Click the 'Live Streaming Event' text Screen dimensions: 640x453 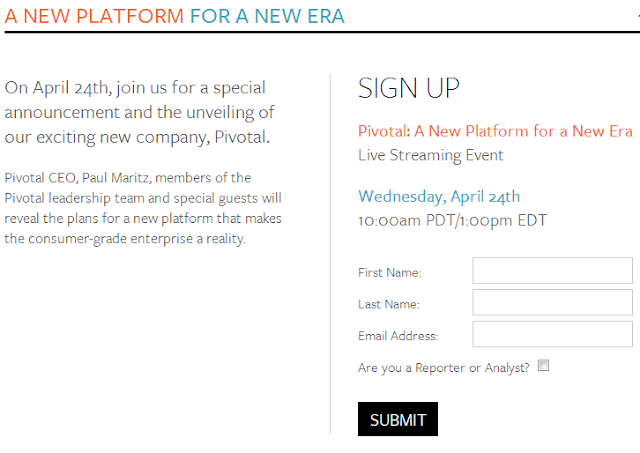[431, 155]
